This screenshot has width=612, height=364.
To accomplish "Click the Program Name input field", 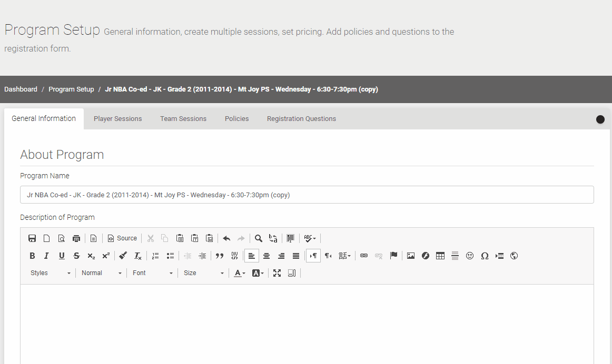I will click(307, 195).
